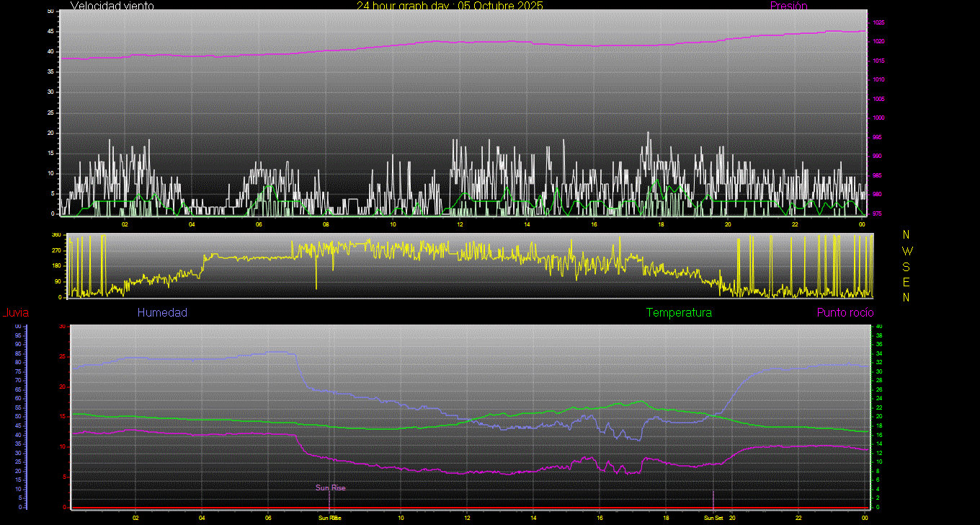980x525 pixels.
Task: Click the magenta Presión label
Action: click(x=788, y=6)
